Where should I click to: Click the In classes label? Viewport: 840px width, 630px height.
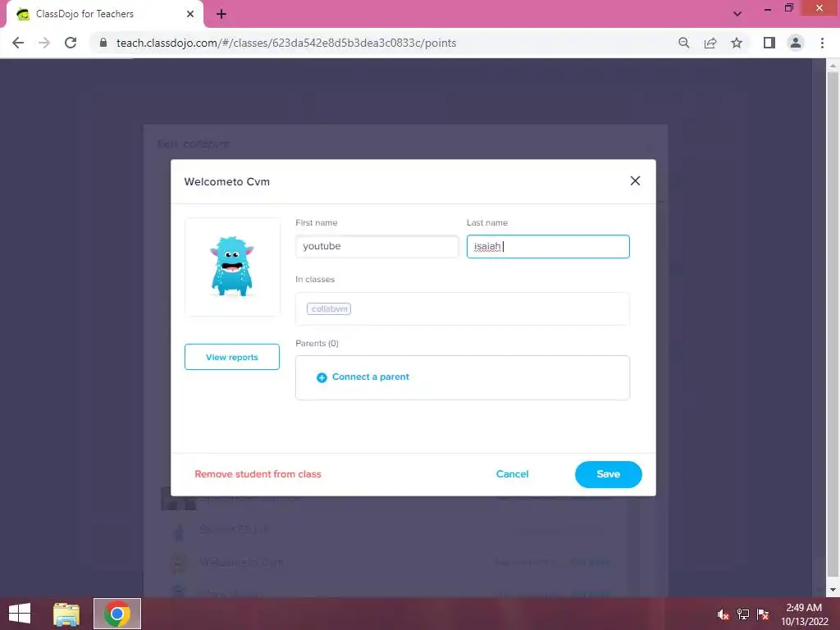coord(315,280)
